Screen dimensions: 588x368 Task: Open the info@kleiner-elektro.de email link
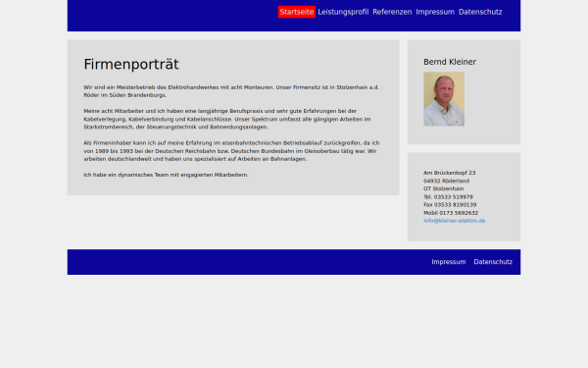pos(454,221)
